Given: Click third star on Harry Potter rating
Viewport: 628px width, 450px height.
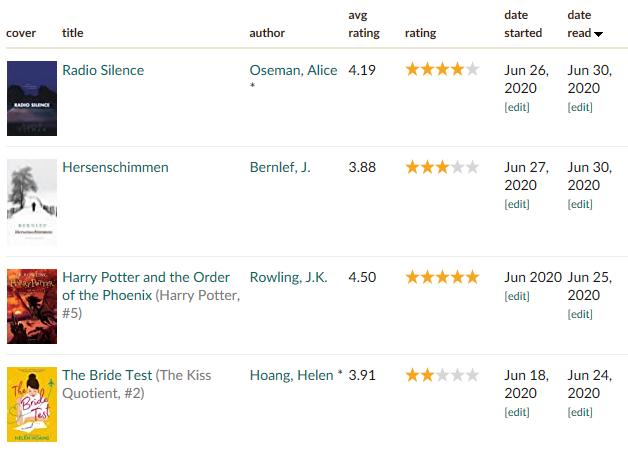Looking at the screenshot, I should (x=443, y=277).
